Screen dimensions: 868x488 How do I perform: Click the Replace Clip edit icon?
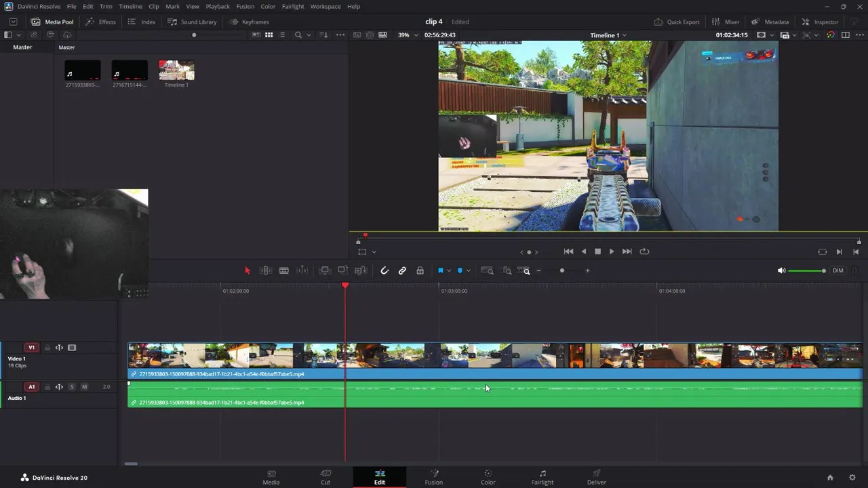[x=361, y=270]
